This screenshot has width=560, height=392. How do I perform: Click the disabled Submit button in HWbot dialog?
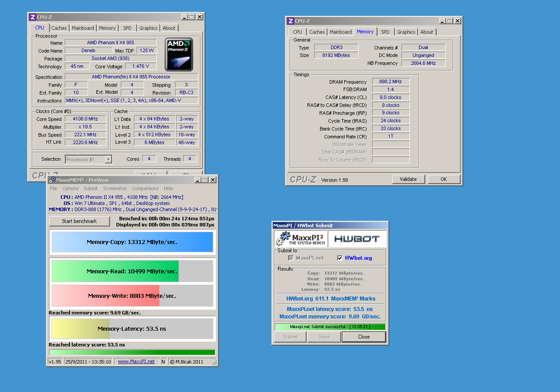pyautogui.click(x=290, y=337)
